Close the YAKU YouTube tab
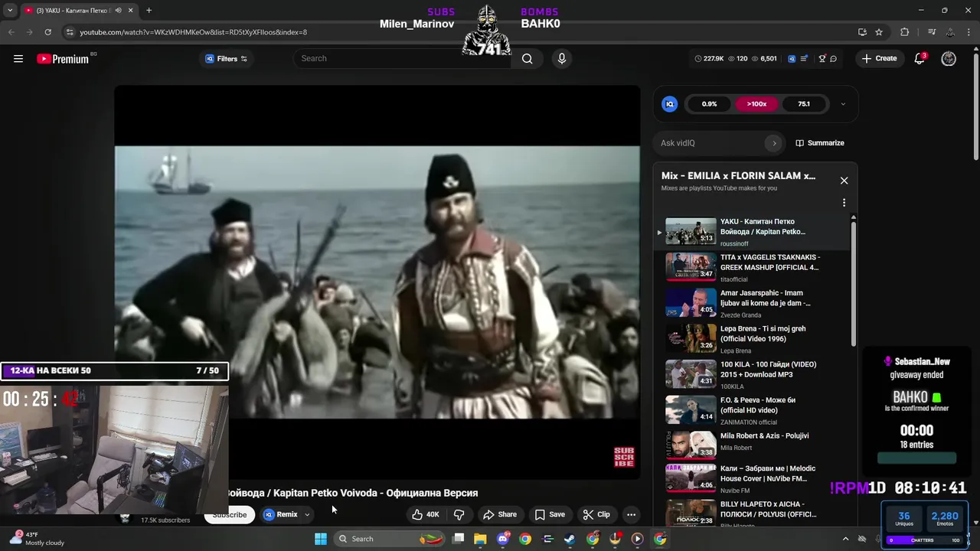 click(x=130, y=11)
